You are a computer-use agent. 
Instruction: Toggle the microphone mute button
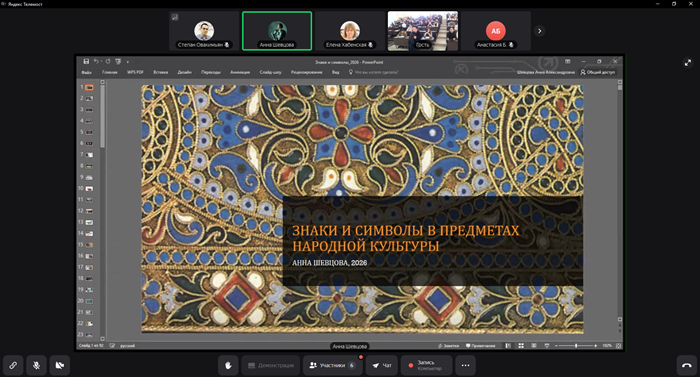37,365
